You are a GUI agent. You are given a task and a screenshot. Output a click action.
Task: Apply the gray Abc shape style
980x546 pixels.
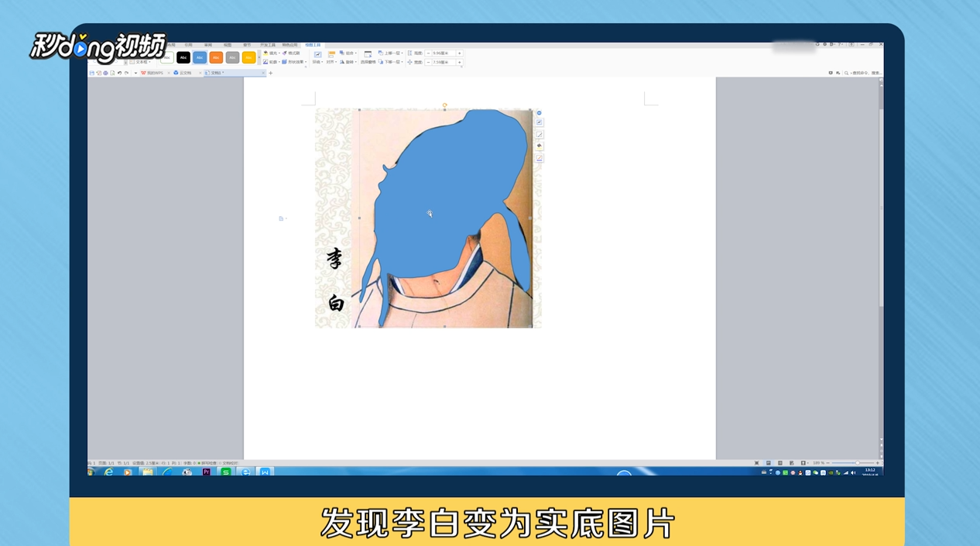tap(232, 57)
